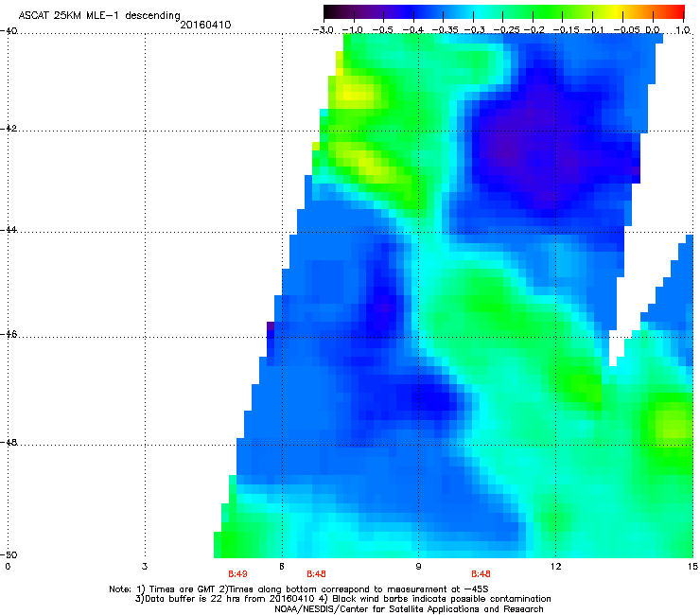The width and height of the screenshot is (700, 615).
Task: Click the -0.3 colorbar tick label
Action: coord(475,30)
